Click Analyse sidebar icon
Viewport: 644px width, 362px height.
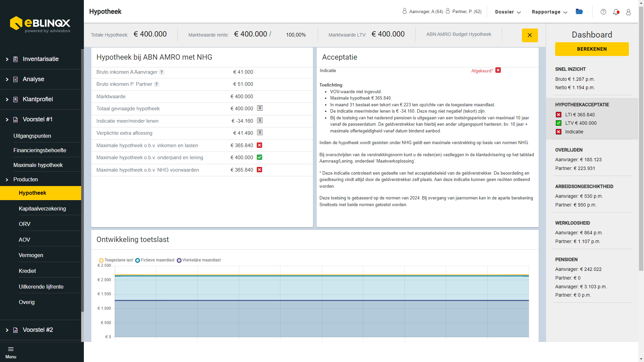point(15,79)
